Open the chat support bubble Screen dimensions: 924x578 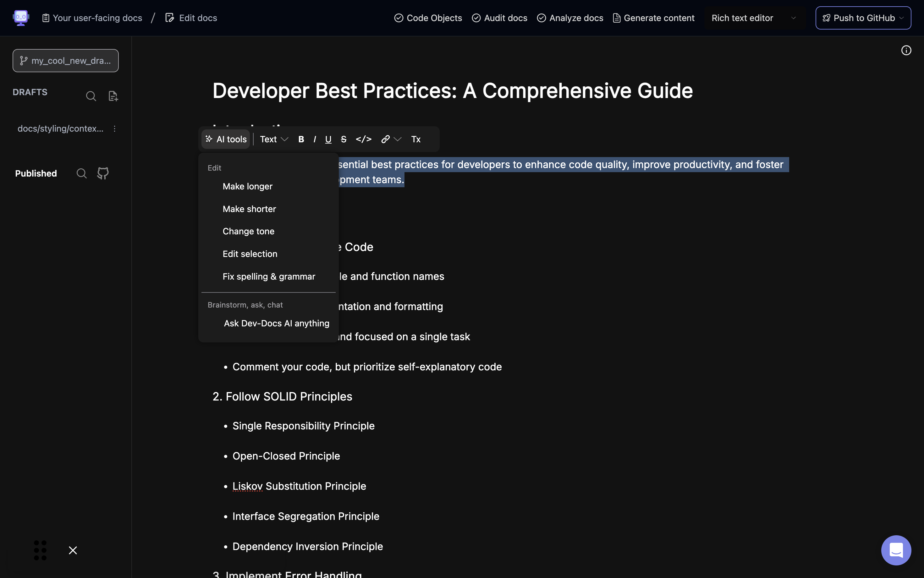click(896, 550)
